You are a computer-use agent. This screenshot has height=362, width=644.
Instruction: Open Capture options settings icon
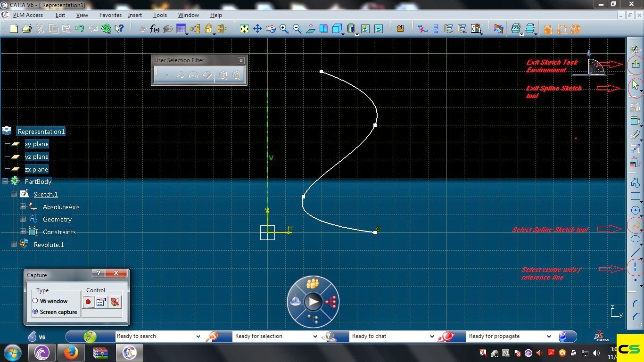[101, 302]
